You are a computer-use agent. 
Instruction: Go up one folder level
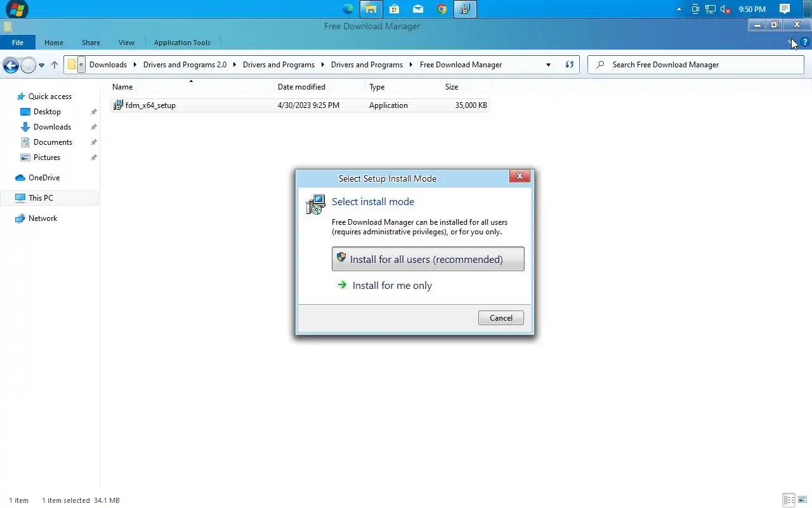tap(55, 65)
